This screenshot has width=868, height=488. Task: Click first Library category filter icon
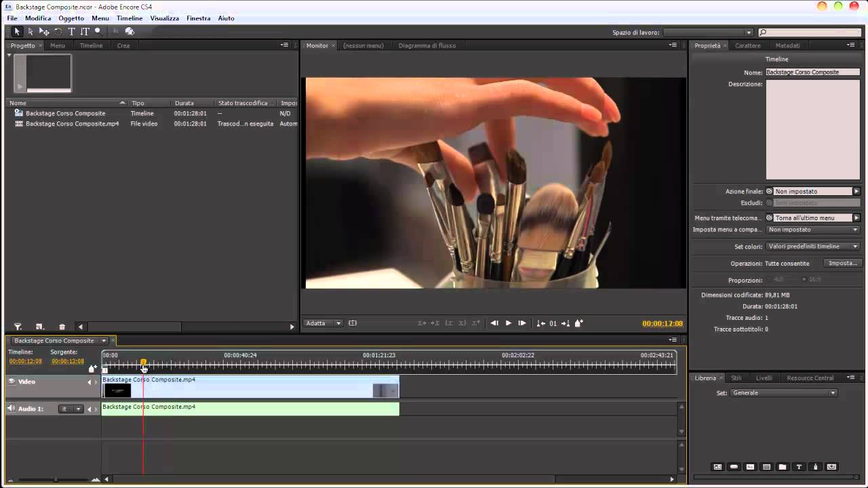tap(717, 467)
